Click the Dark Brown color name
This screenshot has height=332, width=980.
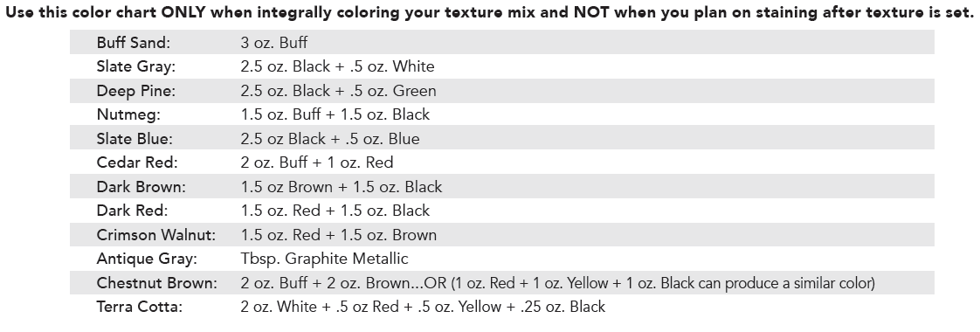point(141,186)
